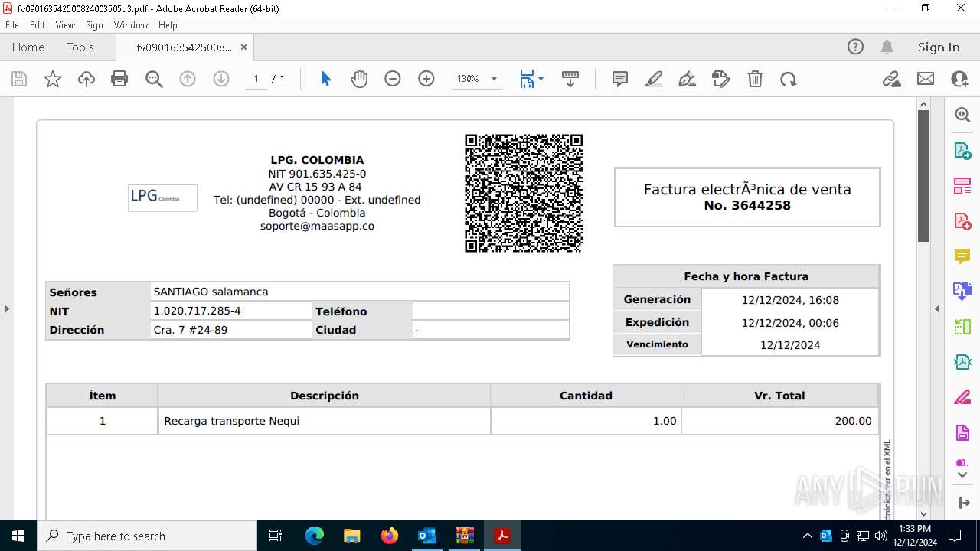Open the View menu
The image size is (980, 551).
pyautogui.click(x=65, y=25)
